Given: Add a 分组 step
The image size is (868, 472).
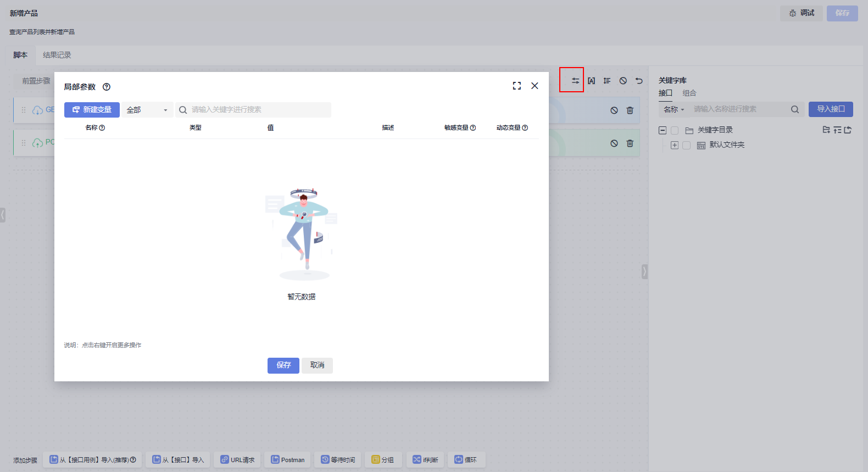Looking at the screenshot, I should coord(383,460).
